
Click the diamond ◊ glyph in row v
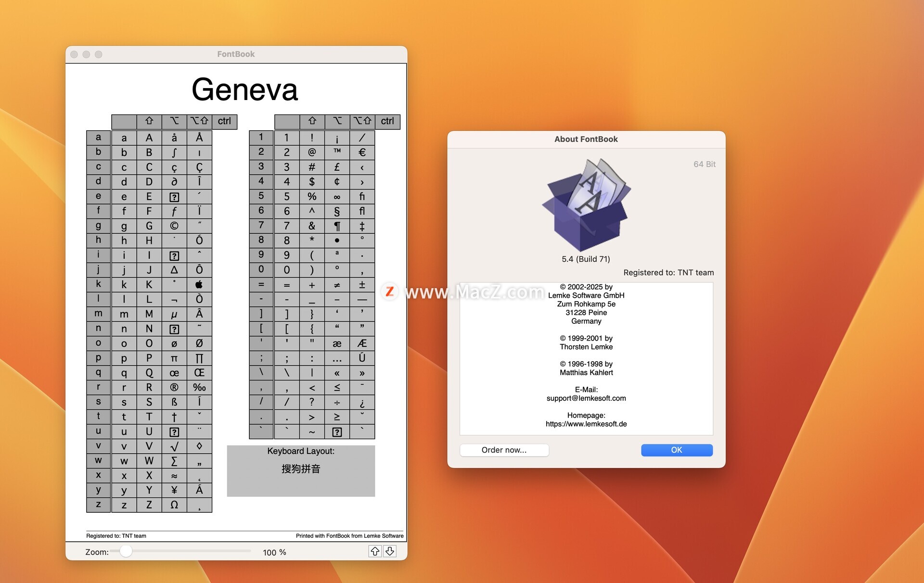199,446
